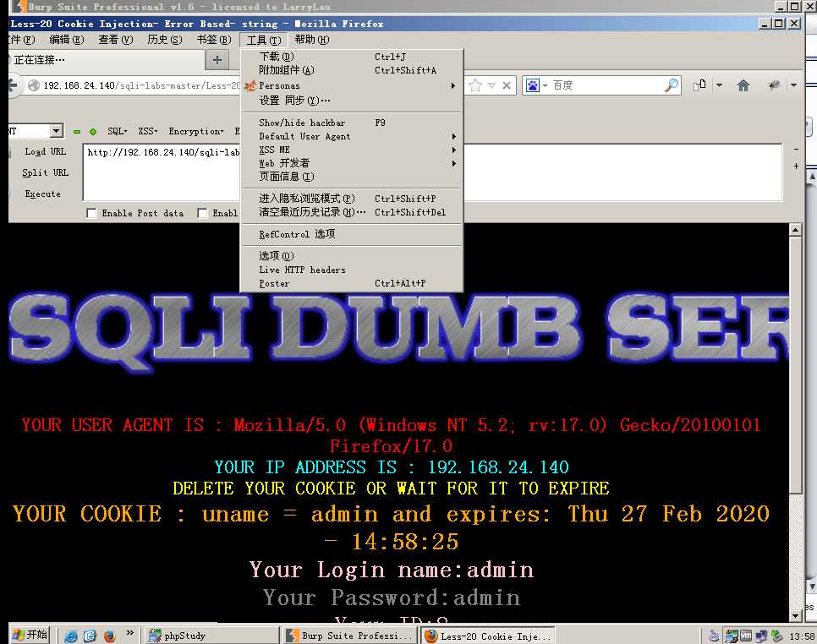The width and height of the screenshot is (817, 644).
Task: Click second quick launch browser icon
Action: (90, 636)
